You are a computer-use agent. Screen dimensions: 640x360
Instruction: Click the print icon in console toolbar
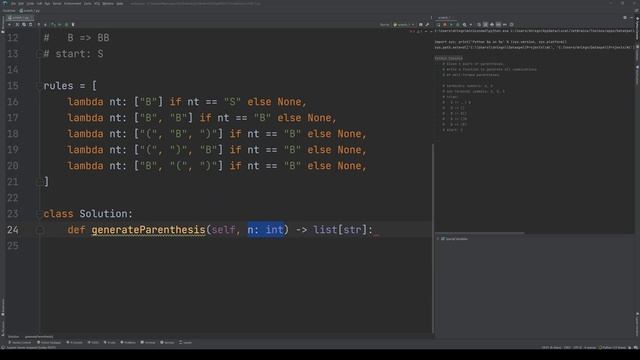pyautogui.click(x=492, y=24)
